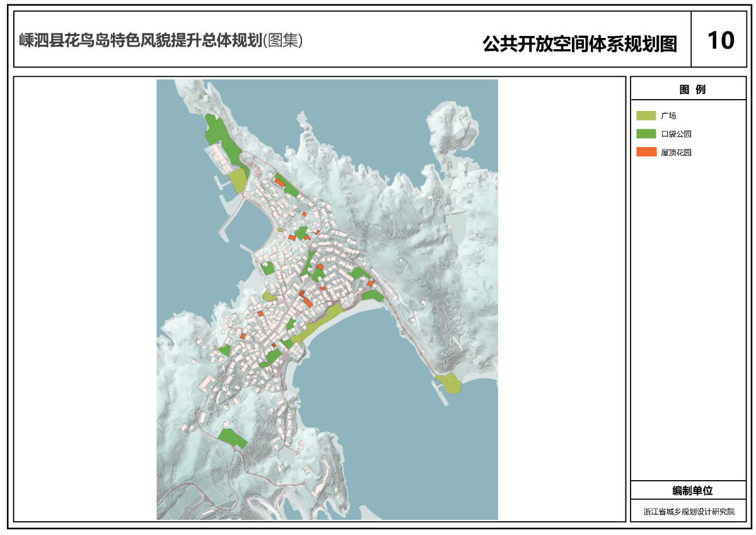Click the title 公共开放空间体系规划图
The height and width of the screenshot is (535, 756).
click(579, 44)
